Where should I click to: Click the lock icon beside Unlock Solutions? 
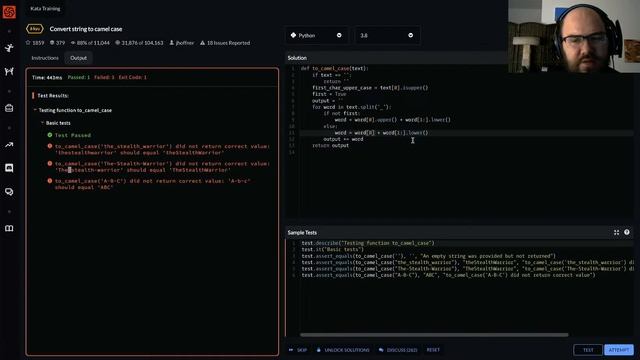319,350
